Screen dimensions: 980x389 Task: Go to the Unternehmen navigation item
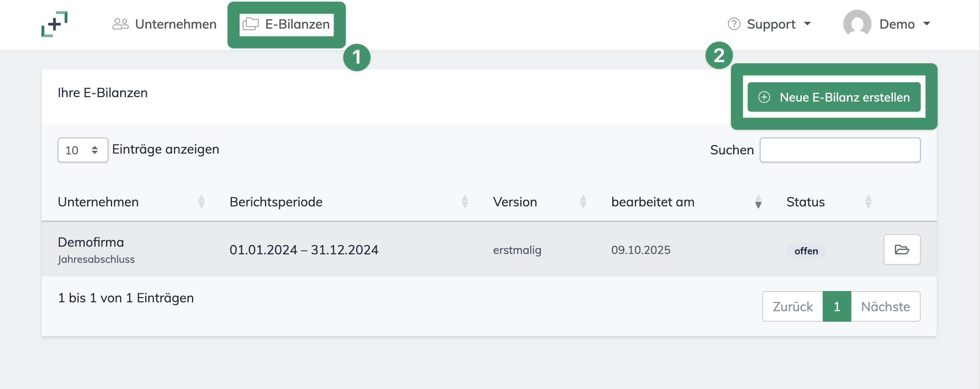pos(165,24)
